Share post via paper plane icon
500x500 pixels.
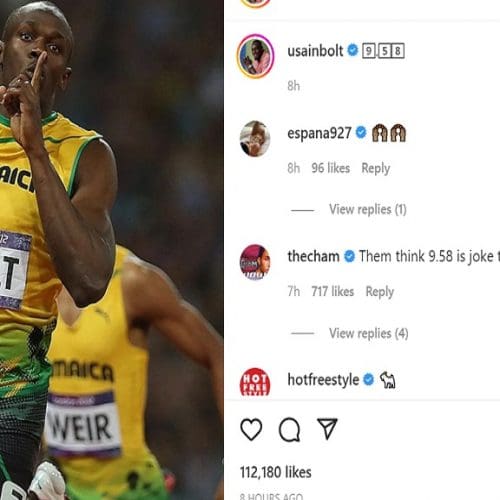(x=327, y=429)
